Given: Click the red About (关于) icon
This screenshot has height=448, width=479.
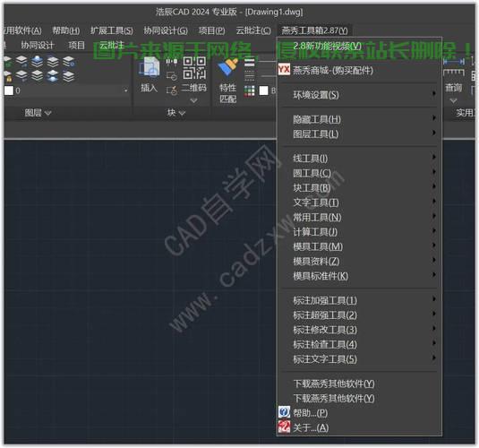Looking at the screenshot, I should point(284,426).
